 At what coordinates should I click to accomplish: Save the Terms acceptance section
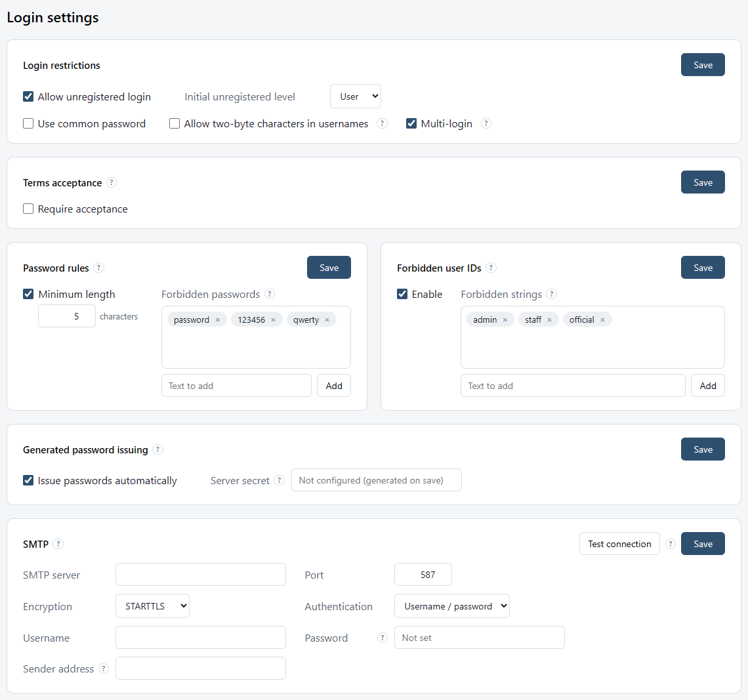703,182
